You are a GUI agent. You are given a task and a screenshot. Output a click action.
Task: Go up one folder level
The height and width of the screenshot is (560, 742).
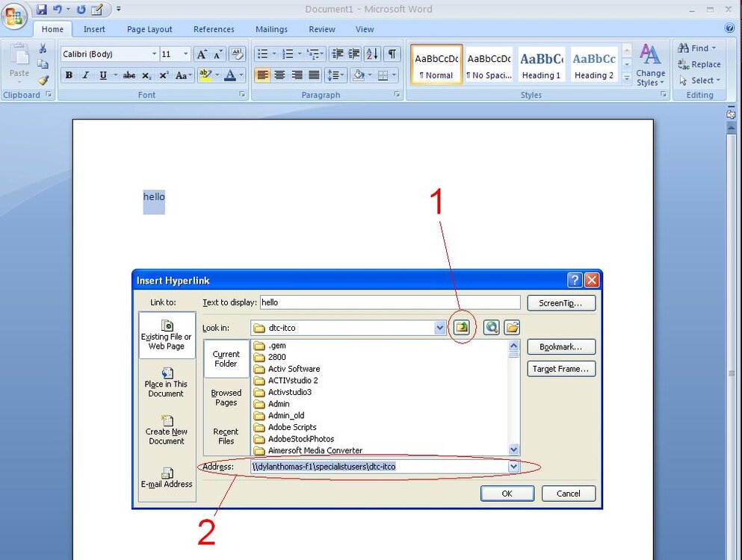coord(461,327)
